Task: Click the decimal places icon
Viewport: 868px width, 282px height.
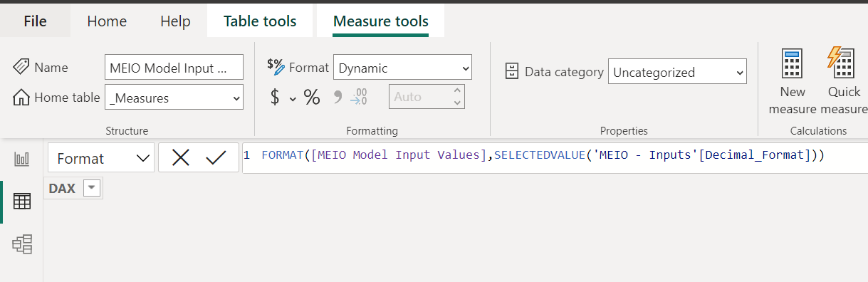Action: click(x=359, y=97)
